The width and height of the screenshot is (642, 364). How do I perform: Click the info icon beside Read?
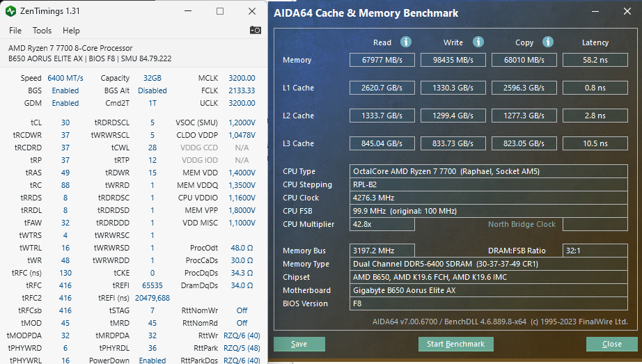[x=406, y=42]
